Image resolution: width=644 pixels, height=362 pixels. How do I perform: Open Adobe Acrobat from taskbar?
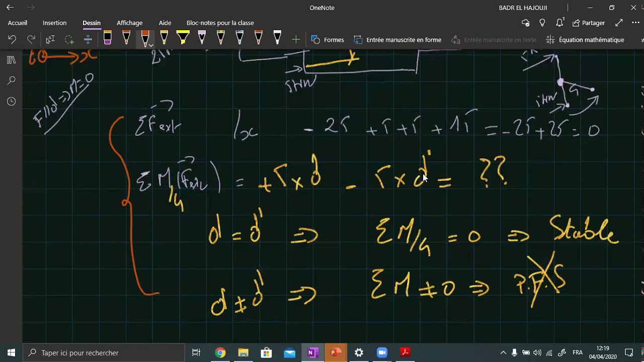pyautogui.click(x=405, y=352)
